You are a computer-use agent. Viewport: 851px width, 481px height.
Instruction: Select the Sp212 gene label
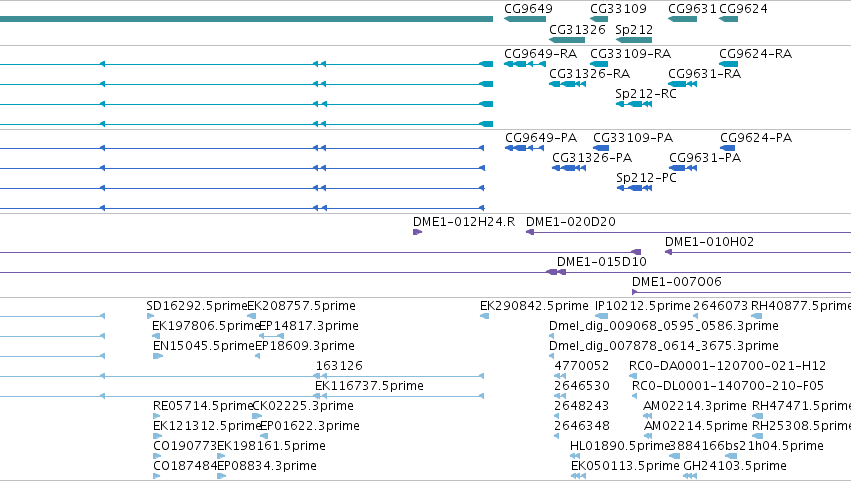point(634,29)
